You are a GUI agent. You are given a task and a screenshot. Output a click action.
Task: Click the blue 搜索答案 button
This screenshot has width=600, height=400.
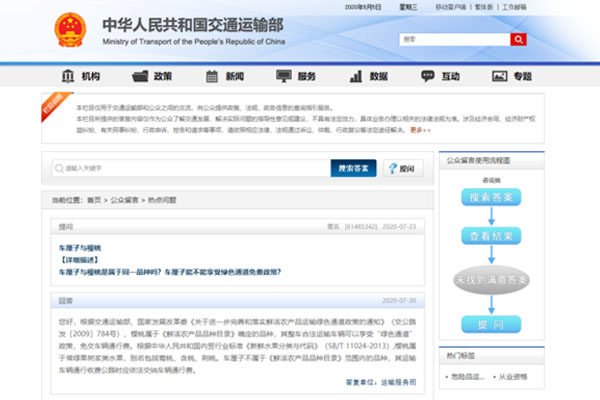click(354, 168)
